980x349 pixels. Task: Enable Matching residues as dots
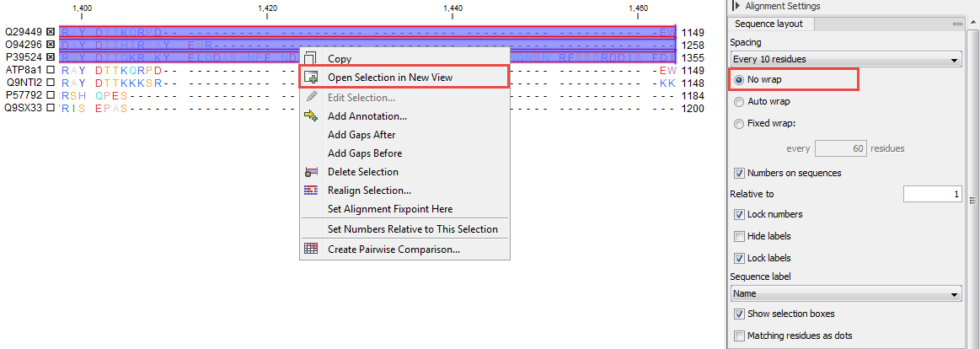pos(739,336)
